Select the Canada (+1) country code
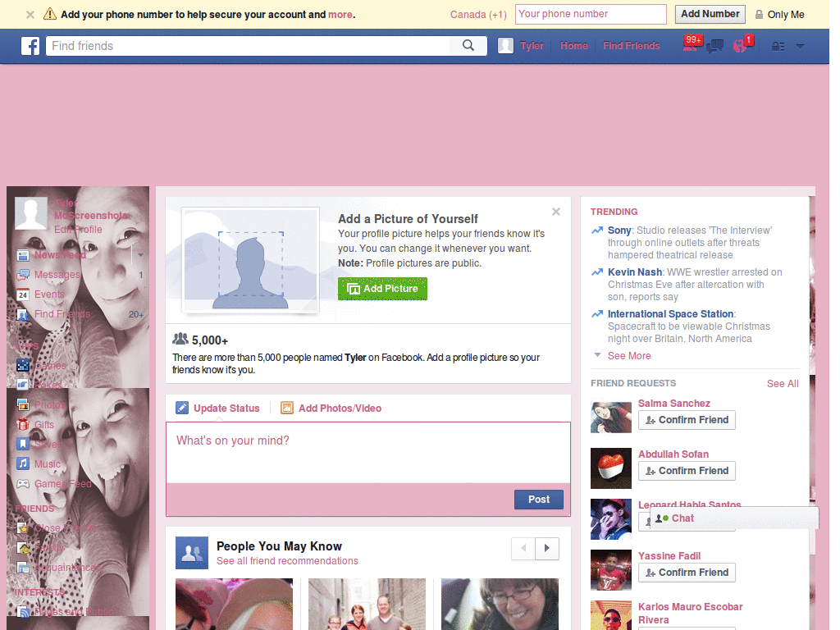 point(478,15)
